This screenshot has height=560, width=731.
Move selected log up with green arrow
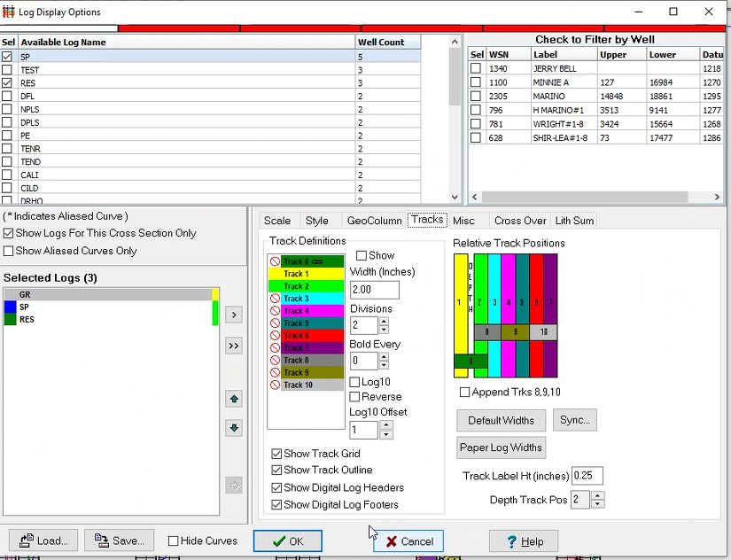click(234, 400)
